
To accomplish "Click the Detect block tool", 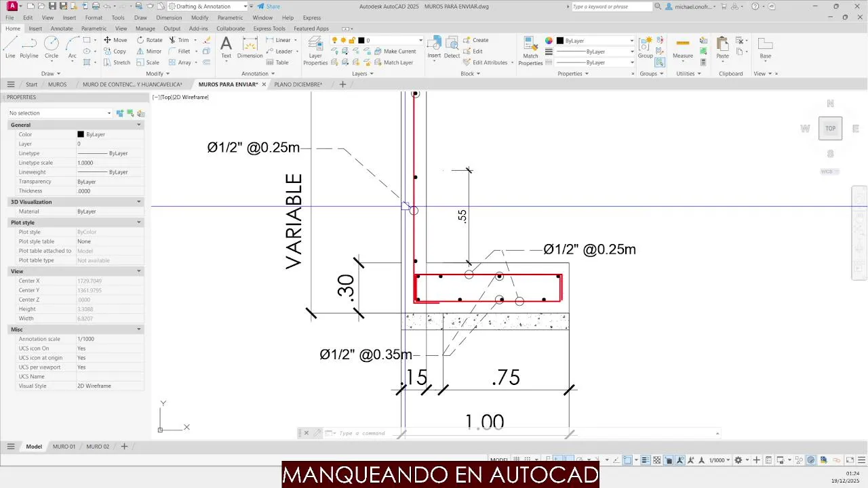I will pos(452,47).
